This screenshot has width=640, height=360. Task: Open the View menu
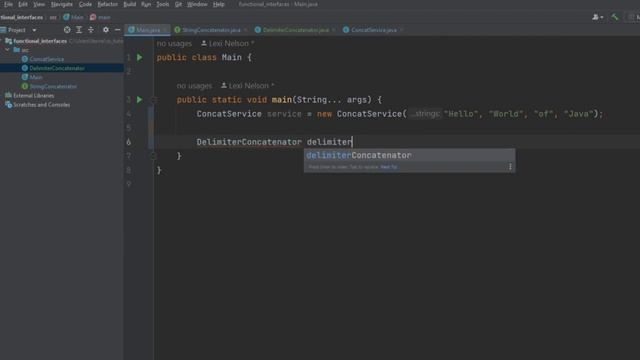(x=39, y=4)
